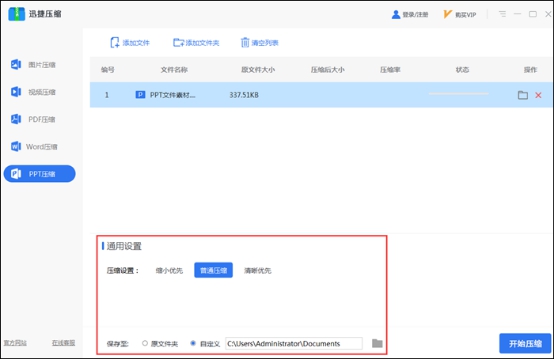Screen dimensions: 554x360
Task: Browse save folder with folder icon
Action: coord(377,343)
